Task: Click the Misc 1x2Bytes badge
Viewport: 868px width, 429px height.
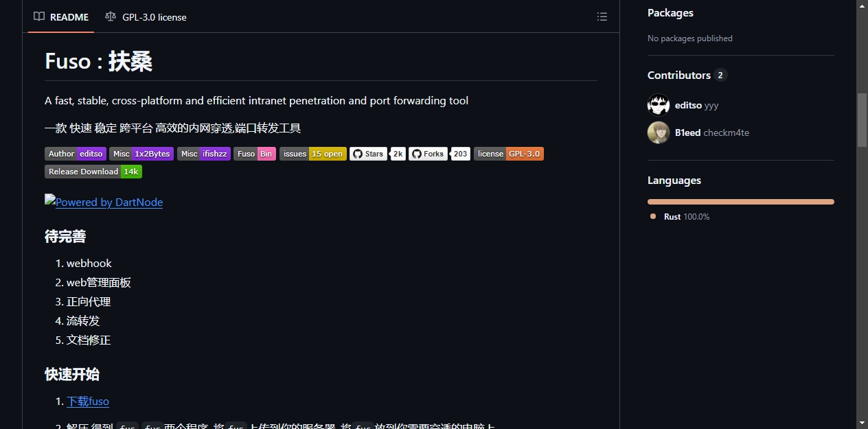Action: coord(141,154)
